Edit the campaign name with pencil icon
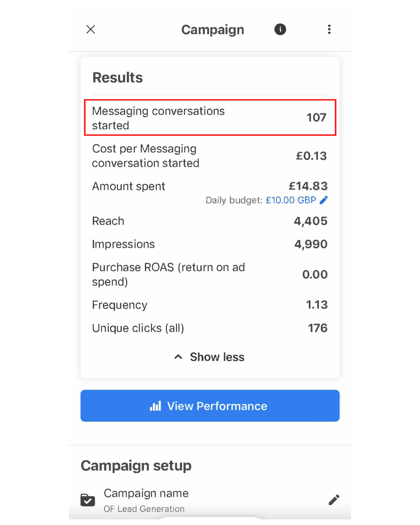Image resolution: width=420 pixels, height=525 pixels. 334,500
